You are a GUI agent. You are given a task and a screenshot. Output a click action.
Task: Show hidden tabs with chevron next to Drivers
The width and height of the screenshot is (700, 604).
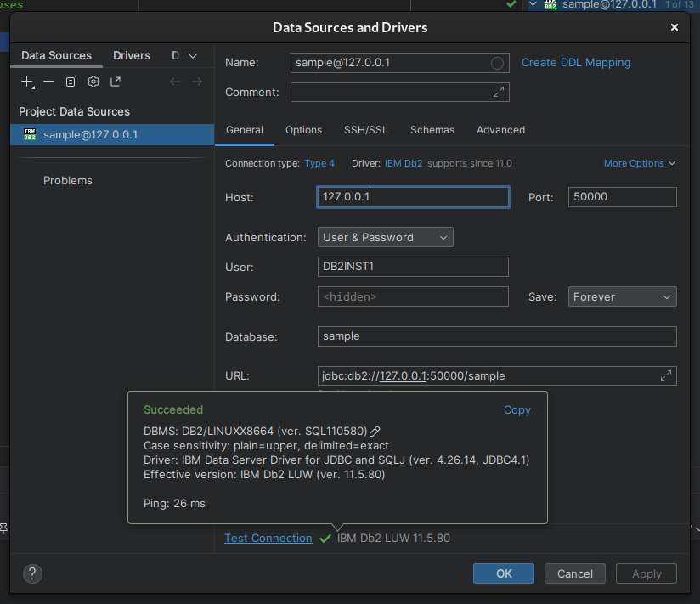[x=193, y=56]
